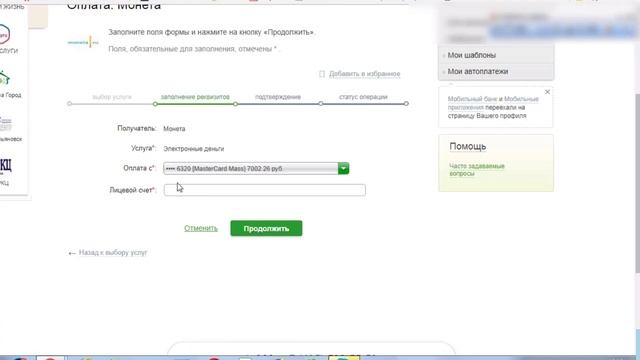Open the Оплата с card dropdown arrow
Screen dimensions: 640x360
[343, 168]
